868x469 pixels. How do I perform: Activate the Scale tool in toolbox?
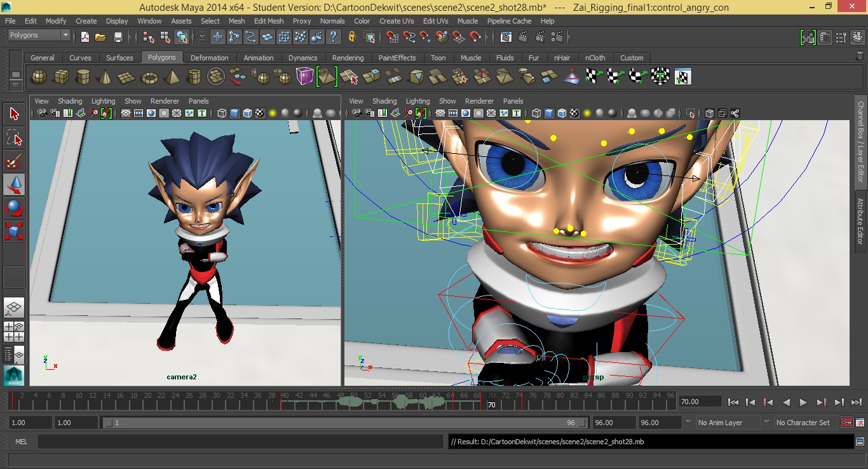pyautogui.click(x=15, y=230)
